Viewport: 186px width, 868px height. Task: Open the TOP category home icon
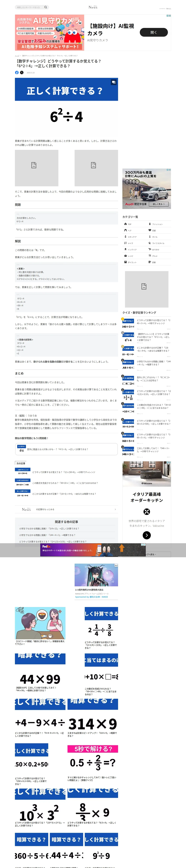coord(126,224)
